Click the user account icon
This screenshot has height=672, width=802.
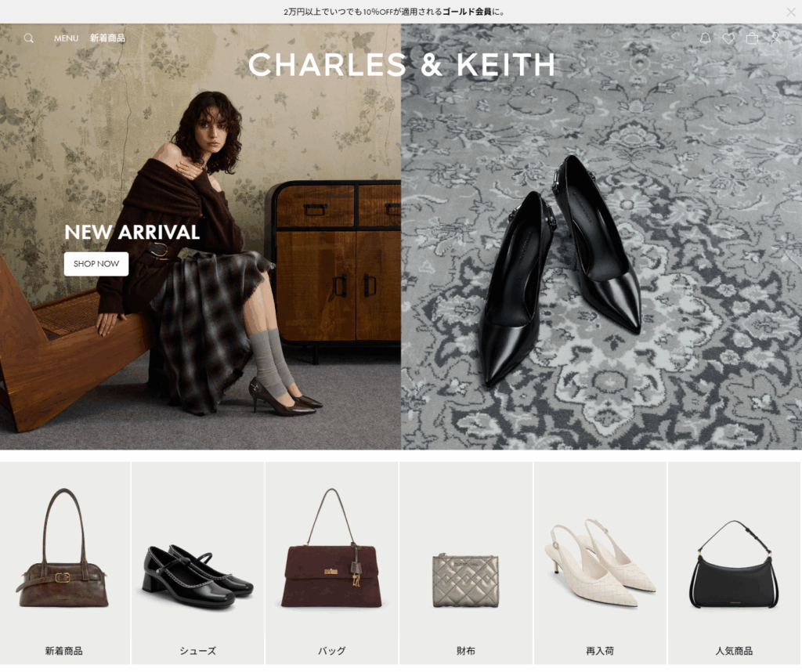(775, 38)
